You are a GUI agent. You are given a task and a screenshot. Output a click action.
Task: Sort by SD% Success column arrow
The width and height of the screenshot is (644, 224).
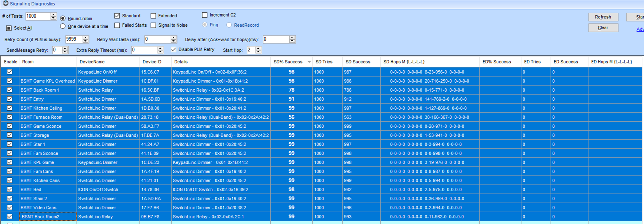pyautogui.click(x=309, y=62)
